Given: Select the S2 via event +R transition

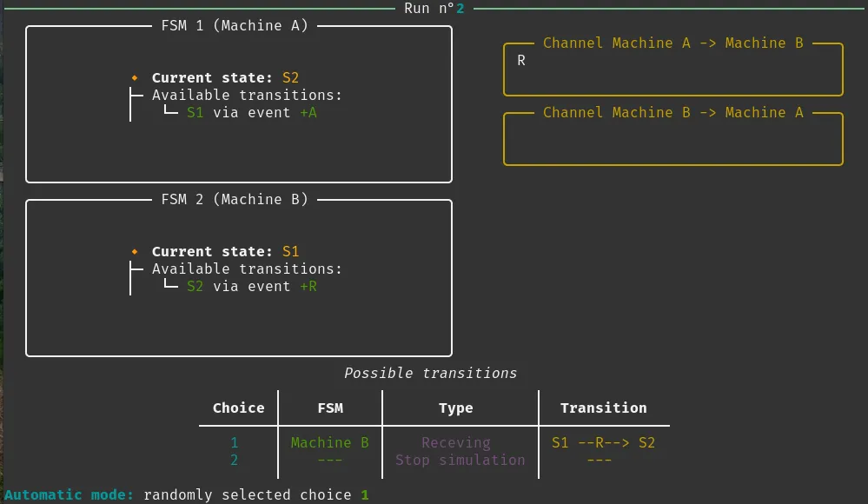Looking at the screenshot, I should (252, 287).
